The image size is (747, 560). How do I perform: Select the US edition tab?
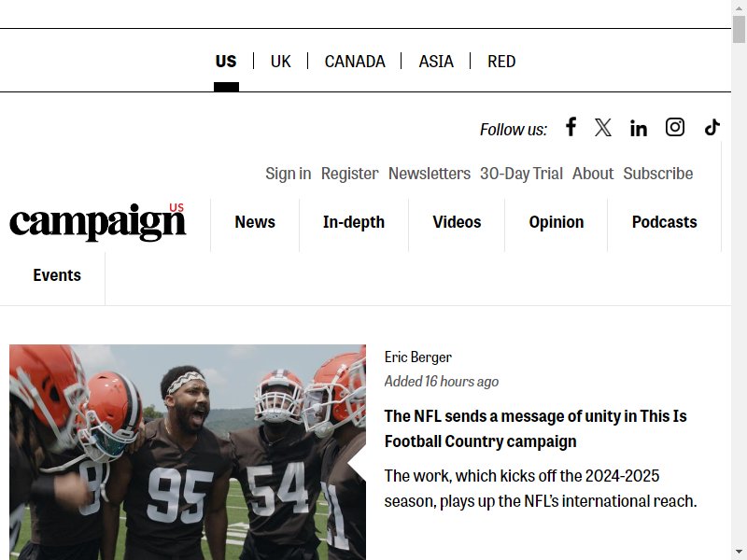226,62
